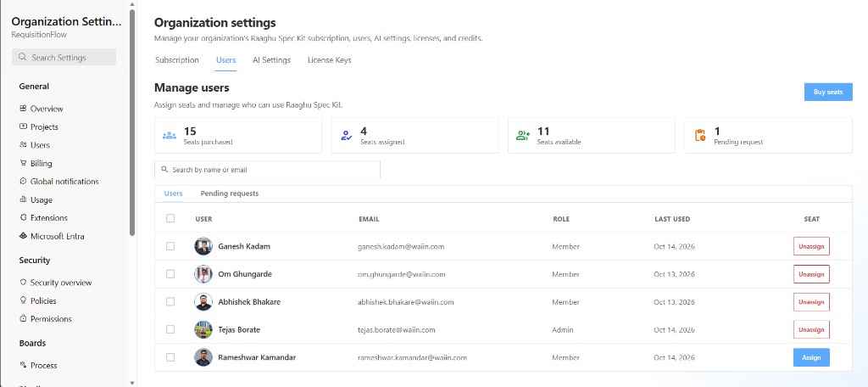Click the Buy seats button
This screenshot has height=387, width=868.
pos(828,92)
